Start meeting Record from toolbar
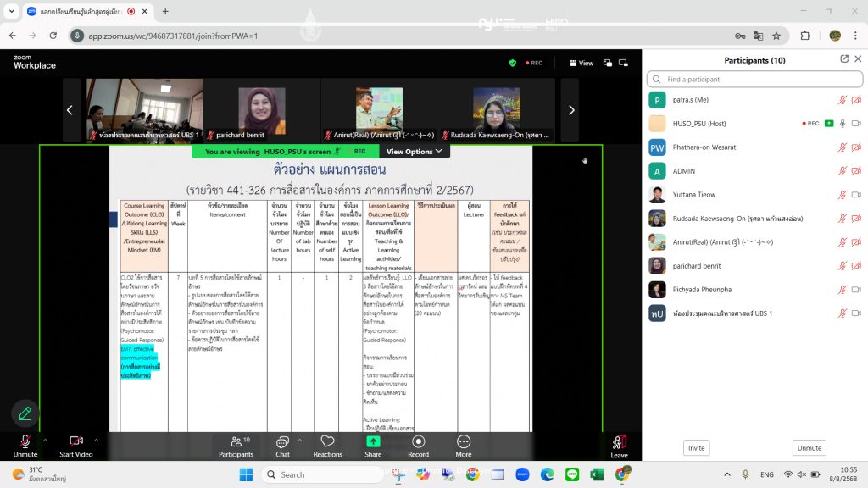Screen dimensions: 868x488 point(419,446)
